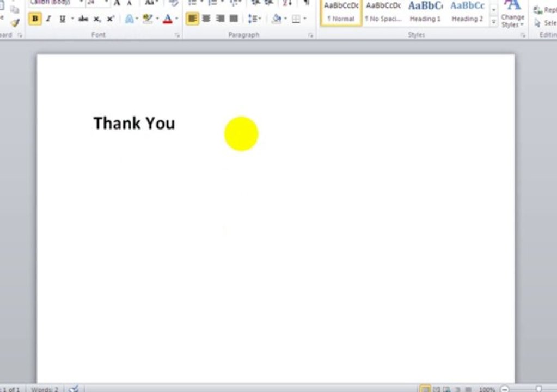Open Text Effects dropdown arrow

pos(137,19)
